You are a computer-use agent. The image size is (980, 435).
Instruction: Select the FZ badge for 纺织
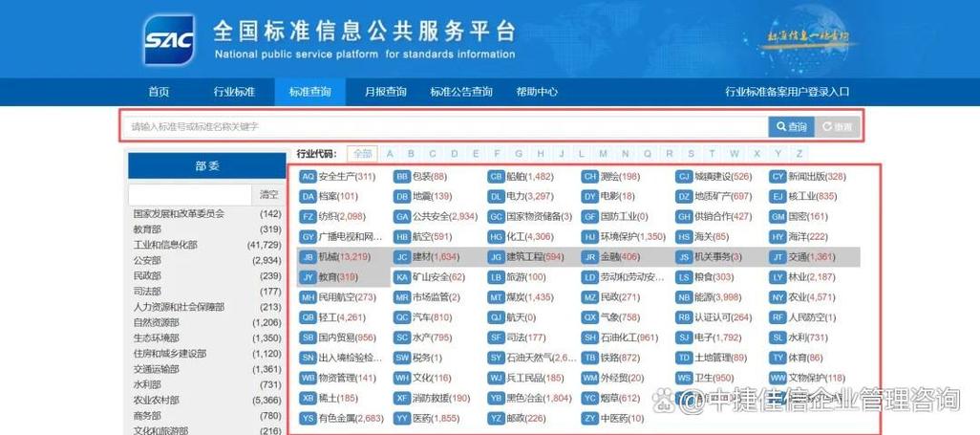[308, 217]
